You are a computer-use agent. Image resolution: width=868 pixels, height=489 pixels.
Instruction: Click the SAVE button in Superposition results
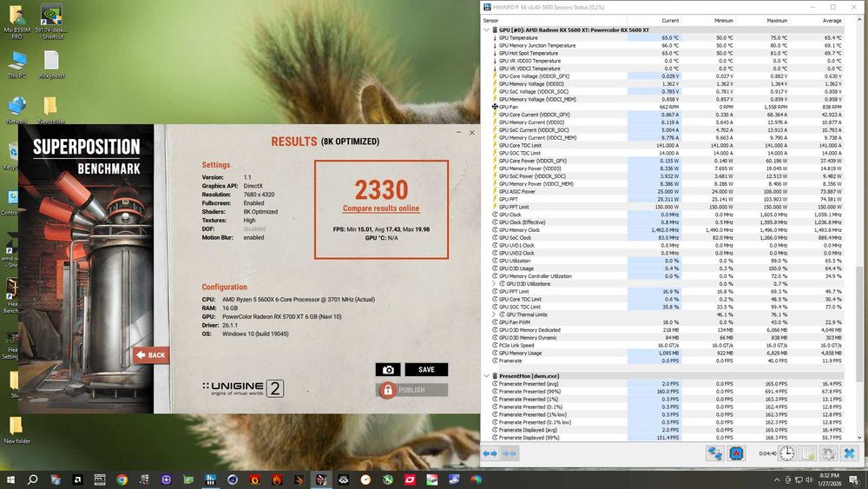[x=426, y=369]
